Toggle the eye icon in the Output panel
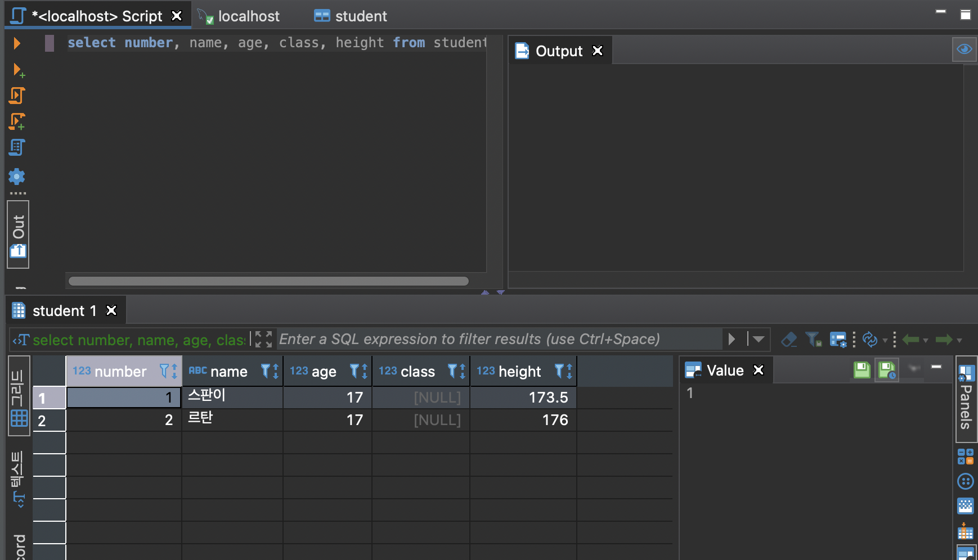 [964, 49]
